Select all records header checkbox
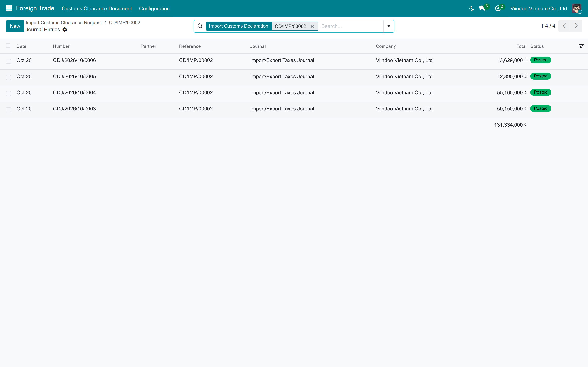588x367 pixels. click(x=8, y=46)
